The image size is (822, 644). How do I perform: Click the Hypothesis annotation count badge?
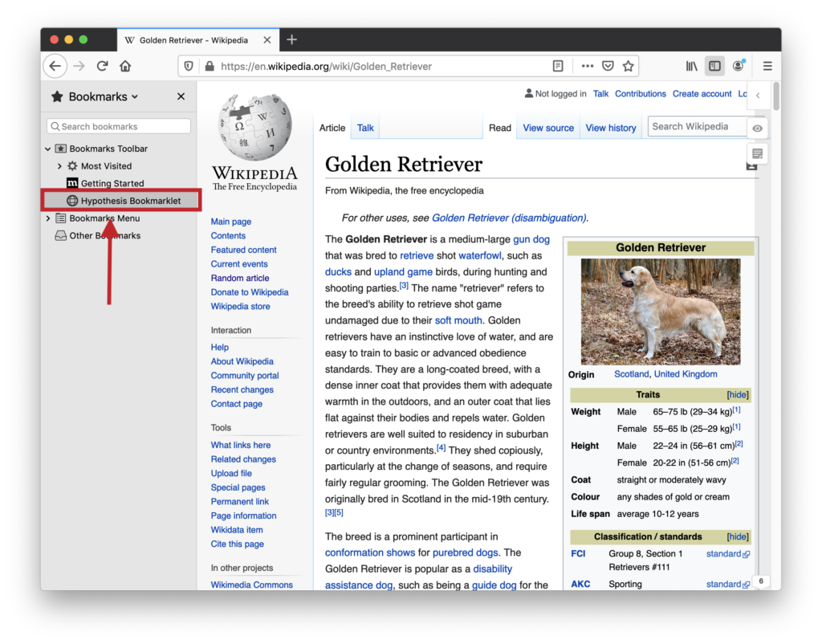click(761, 581)
